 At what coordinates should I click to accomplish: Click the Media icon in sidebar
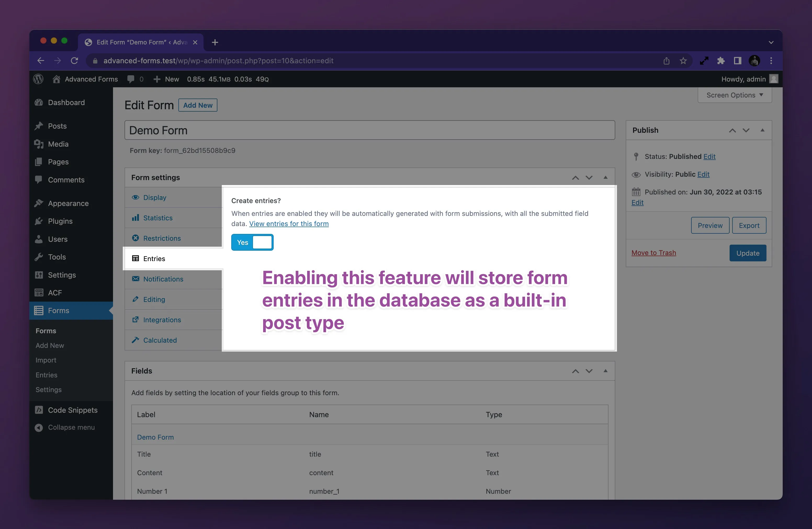[39, 144]
